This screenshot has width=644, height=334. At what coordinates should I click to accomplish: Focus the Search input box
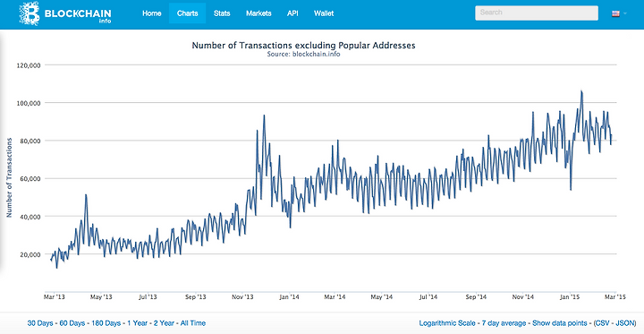pyautogui.click(x=537, y=13)
